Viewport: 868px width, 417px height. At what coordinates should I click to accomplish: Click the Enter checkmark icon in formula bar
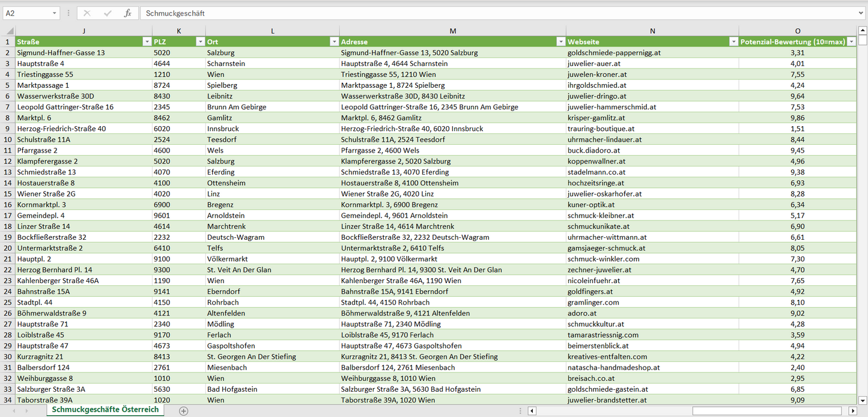click(108, 13)
